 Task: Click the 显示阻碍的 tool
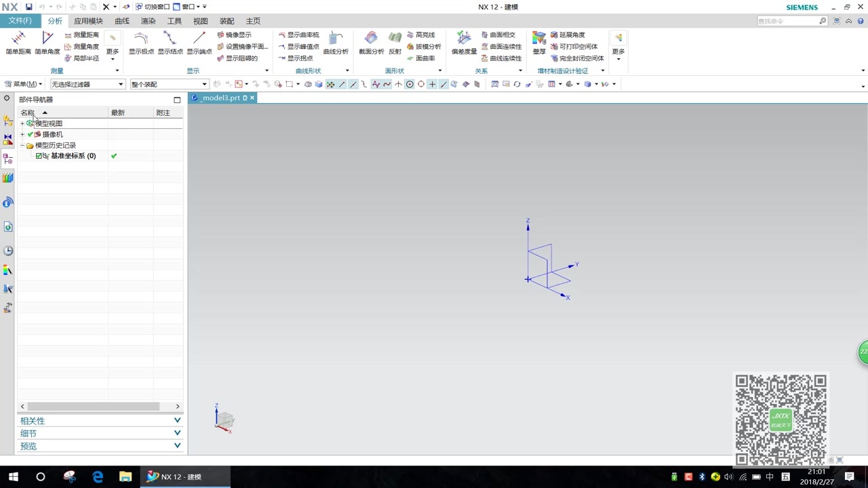point(237,58)
